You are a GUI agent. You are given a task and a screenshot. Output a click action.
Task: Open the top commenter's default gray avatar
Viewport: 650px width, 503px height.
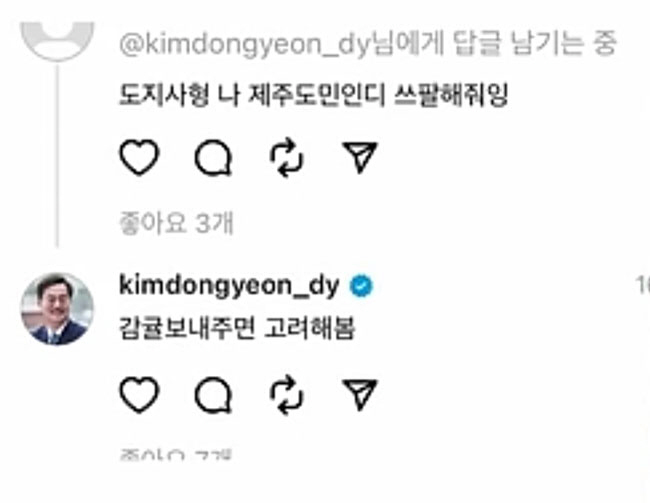[x=57, y=41]
